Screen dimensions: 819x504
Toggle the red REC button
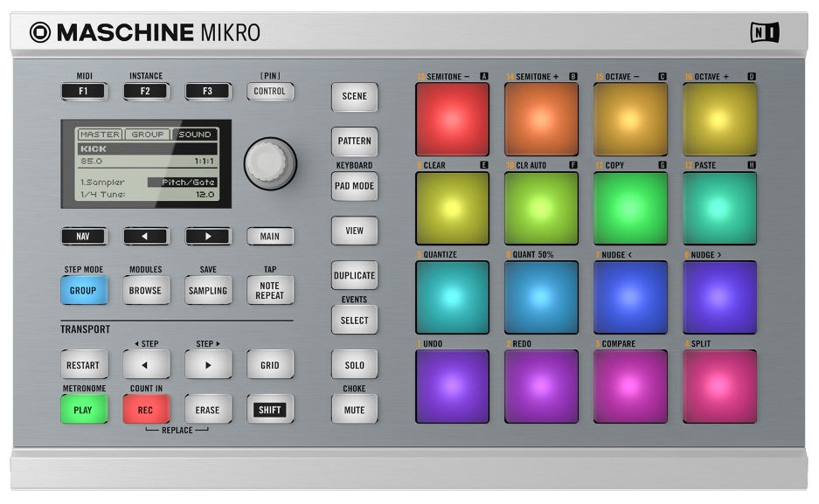tap(146, 410)
